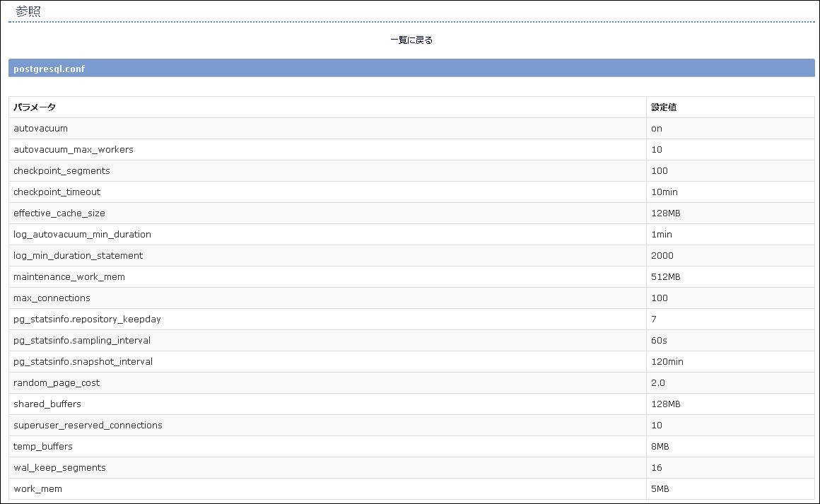Select the maintenance_work_mem parameter

click(x=69, y=277)
